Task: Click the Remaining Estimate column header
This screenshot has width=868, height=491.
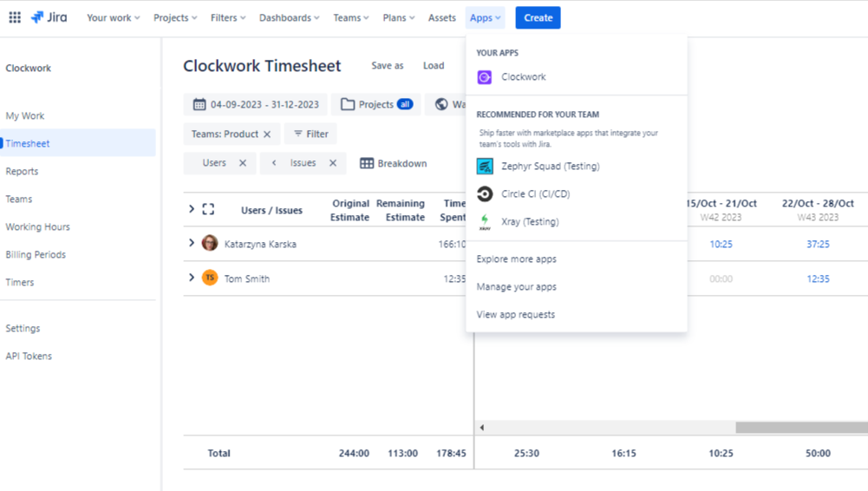Action: (401, 210)
